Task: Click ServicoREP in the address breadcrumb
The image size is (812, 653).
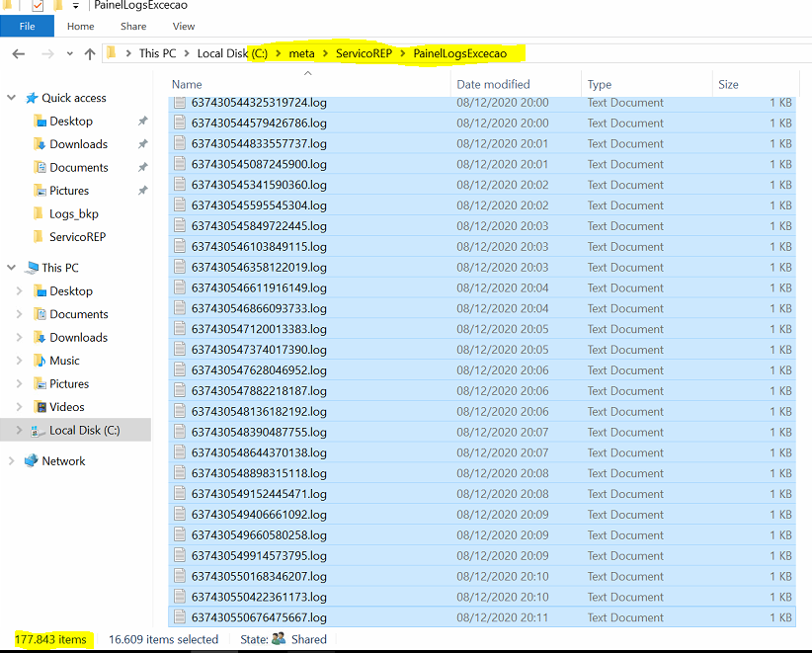Action: tap(365, 53)
